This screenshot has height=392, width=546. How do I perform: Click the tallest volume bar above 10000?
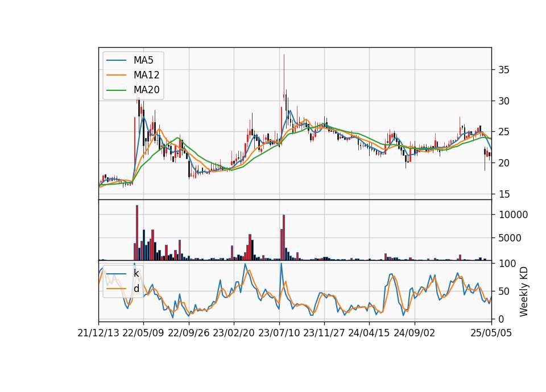[x=137, y=233]
